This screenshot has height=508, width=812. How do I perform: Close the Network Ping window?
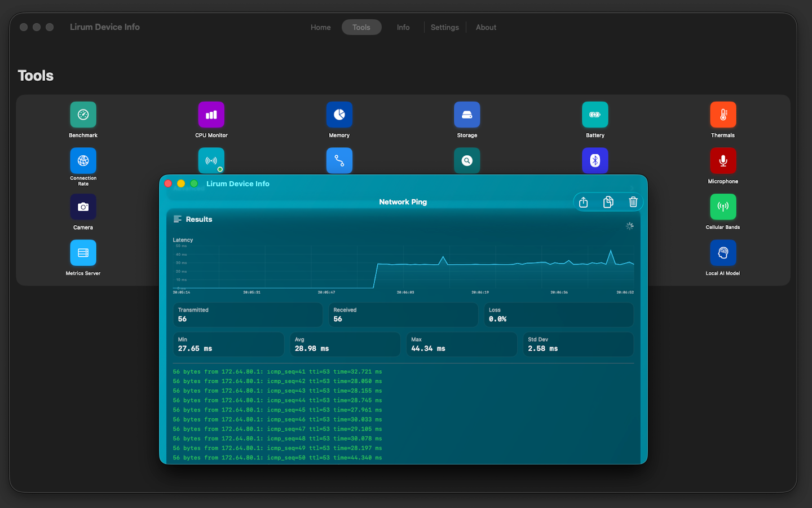coord(168,183)
